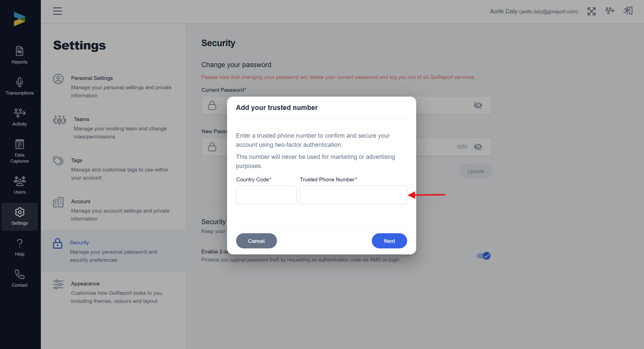
Task: Click the Country Code field
Action: [266, 195]
